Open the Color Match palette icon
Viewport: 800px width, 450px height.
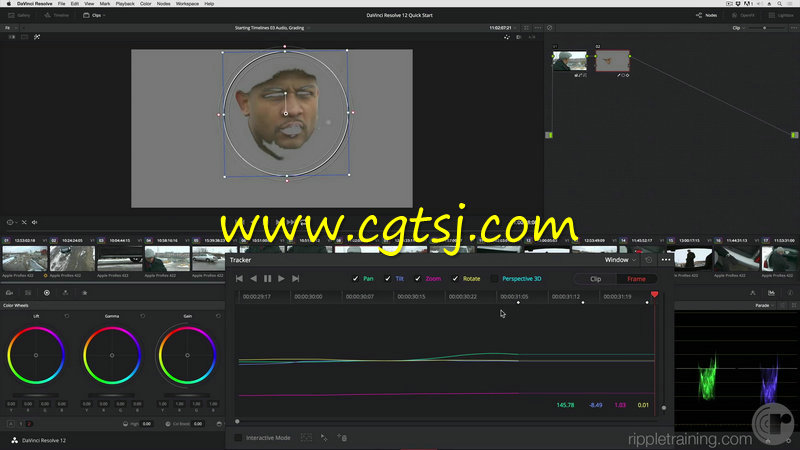28,293
